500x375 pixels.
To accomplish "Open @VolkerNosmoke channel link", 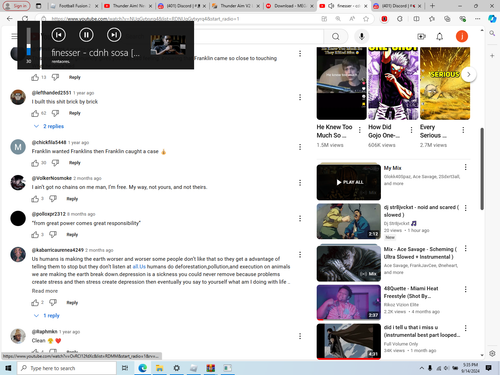I will [52, 178].
